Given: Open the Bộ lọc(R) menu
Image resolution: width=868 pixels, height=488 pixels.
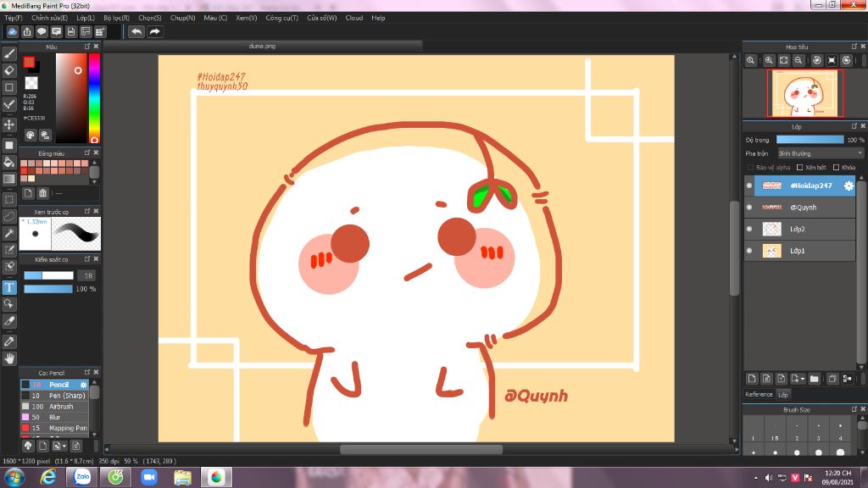Looking at the screenshot, I should tap(116, 18).
